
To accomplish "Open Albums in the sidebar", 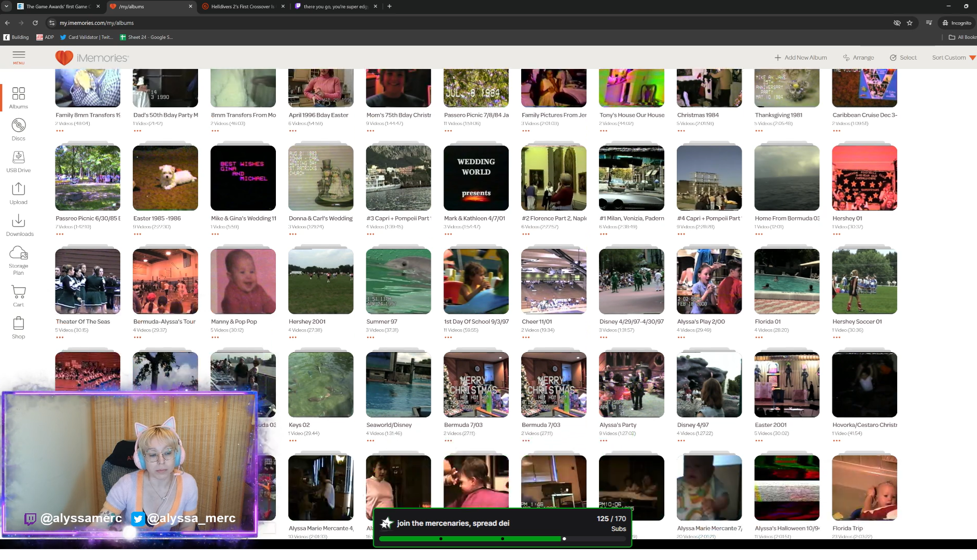I will point(19,98).
